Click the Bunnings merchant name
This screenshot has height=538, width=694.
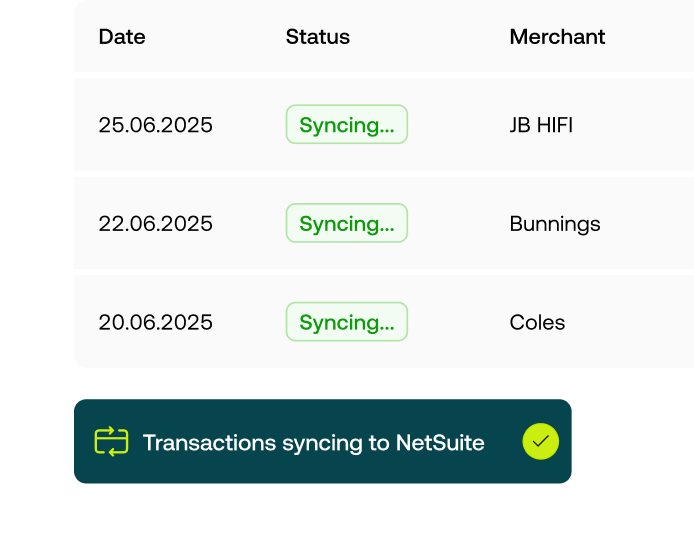tap(555, 223)
